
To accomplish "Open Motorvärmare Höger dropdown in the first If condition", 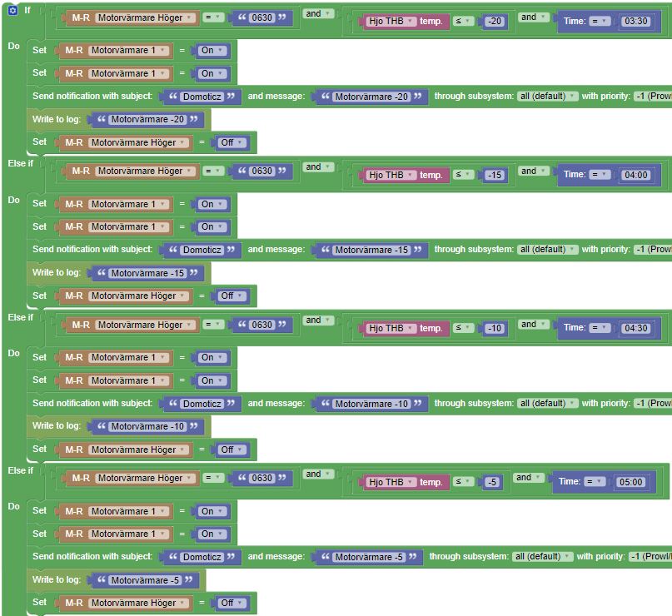I will point(145,17).
